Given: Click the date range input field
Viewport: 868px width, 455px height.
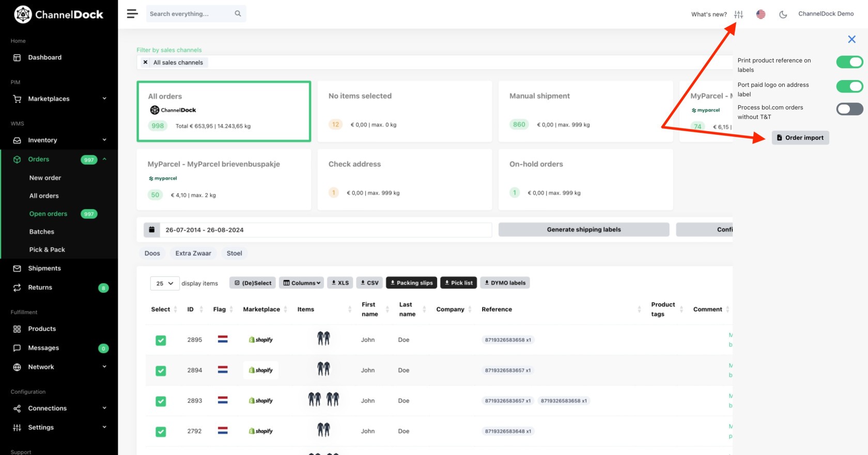Looking at the screenshot, I should [x=326, y=230].
